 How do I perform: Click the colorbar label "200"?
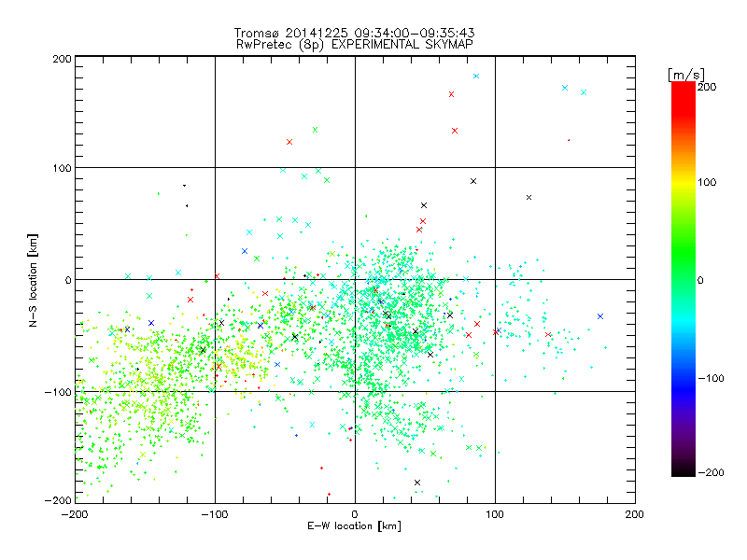tap(707, 87)
